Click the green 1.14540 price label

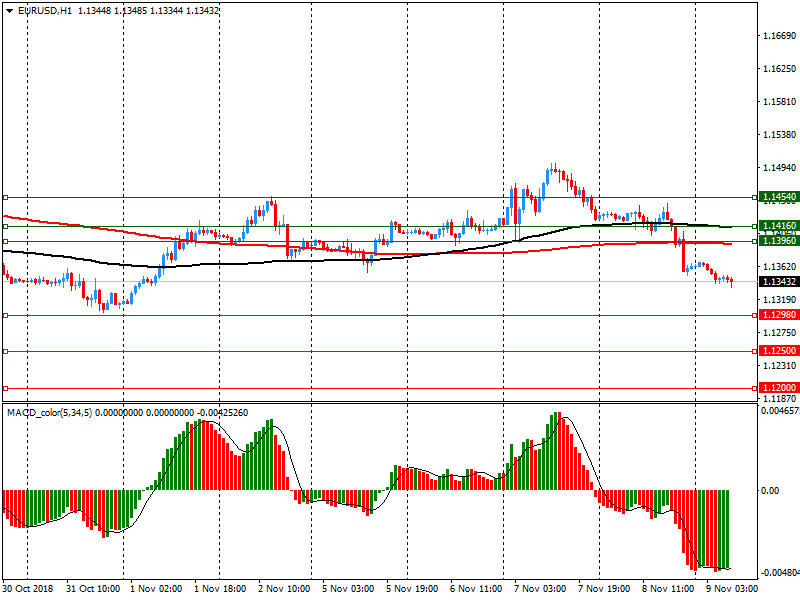[777, 198]
